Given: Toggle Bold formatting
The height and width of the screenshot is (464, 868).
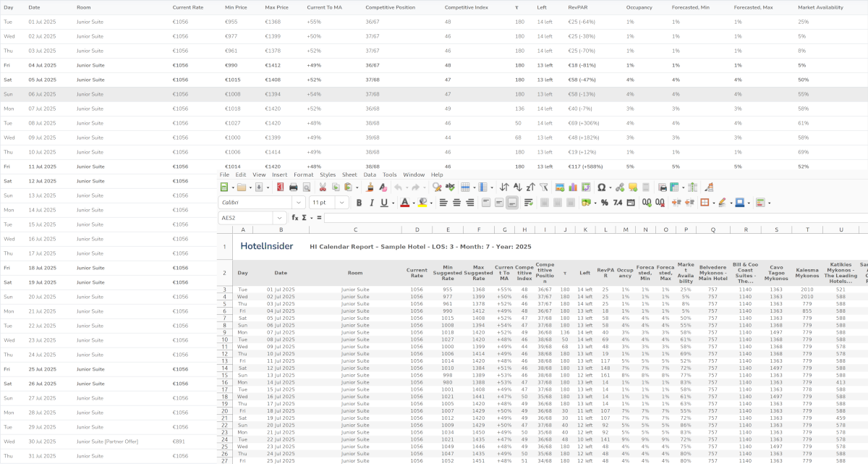Looking at the screenshot, I should (x=359, y=203).
